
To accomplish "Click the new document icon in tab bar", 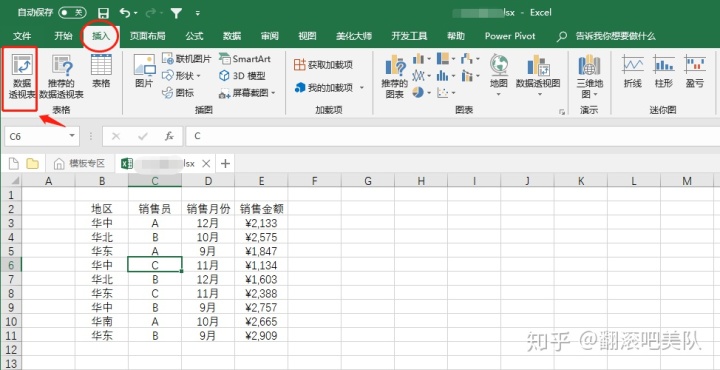I will (x=14, y=163).
